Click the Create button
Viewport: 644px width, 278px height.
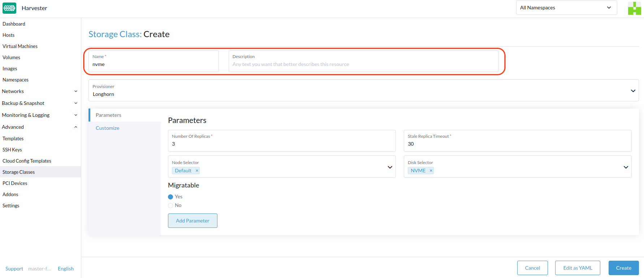623,268
